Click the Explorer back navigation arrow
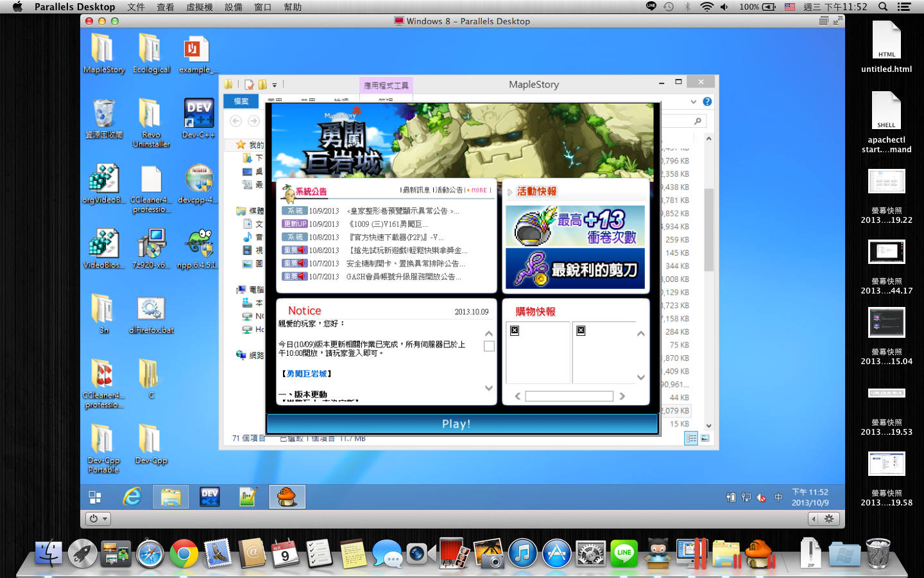924x578 pixels. (236, 121)
